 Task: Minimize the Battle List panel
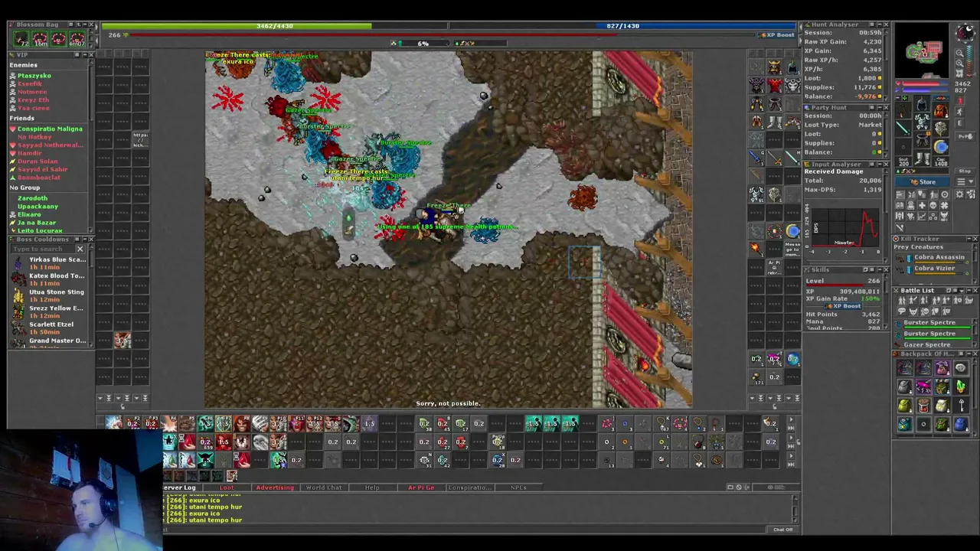coord(969,291)
